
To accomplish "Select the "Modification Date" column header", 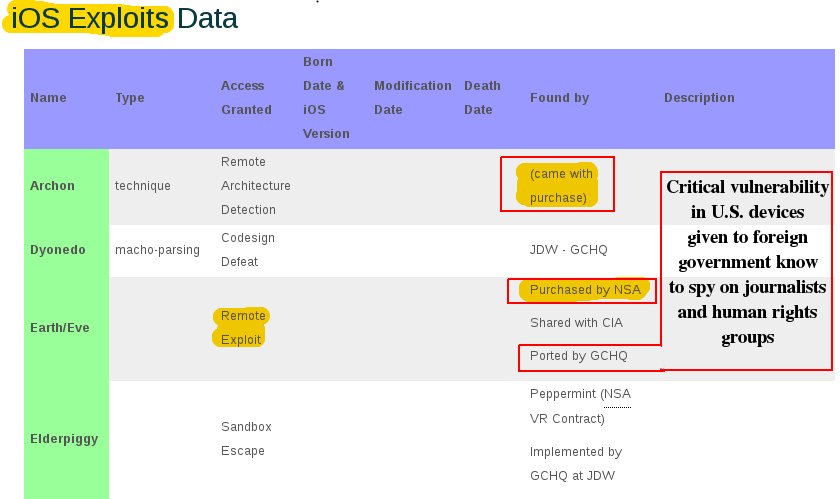I will coord(412,98).
